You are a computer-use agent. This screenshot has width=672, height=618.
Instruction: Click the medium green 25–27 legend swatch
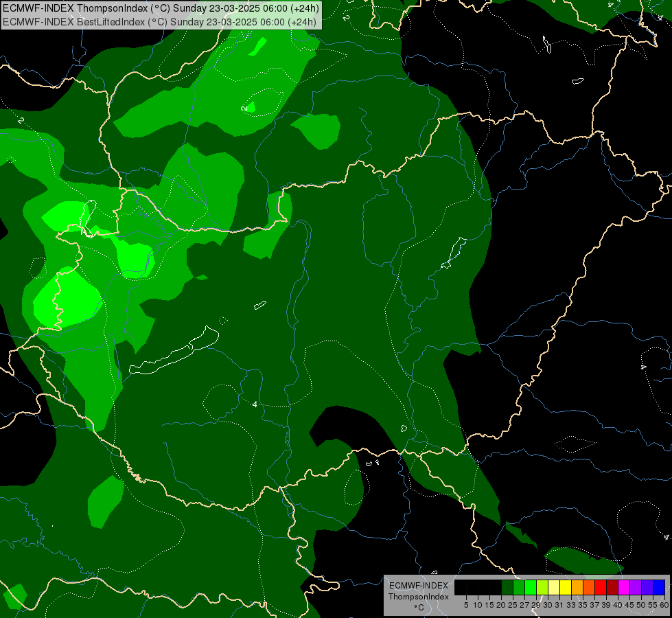tap(519, 587)
